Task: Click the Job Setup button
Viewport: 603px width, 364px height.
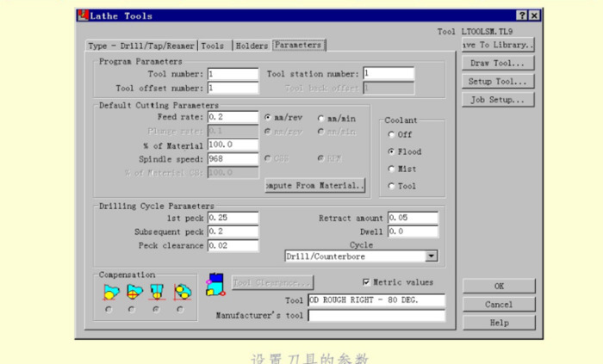Action: point(497,100)
